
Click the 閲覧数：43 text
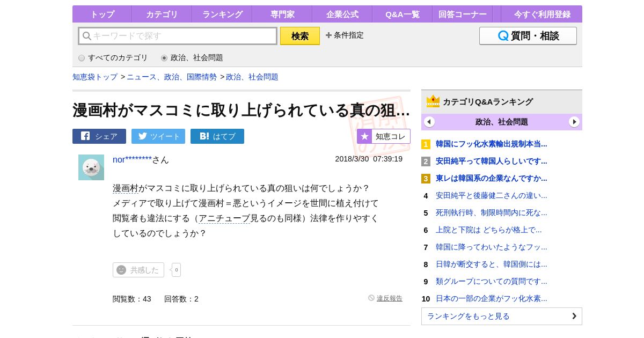click(132, 299)
